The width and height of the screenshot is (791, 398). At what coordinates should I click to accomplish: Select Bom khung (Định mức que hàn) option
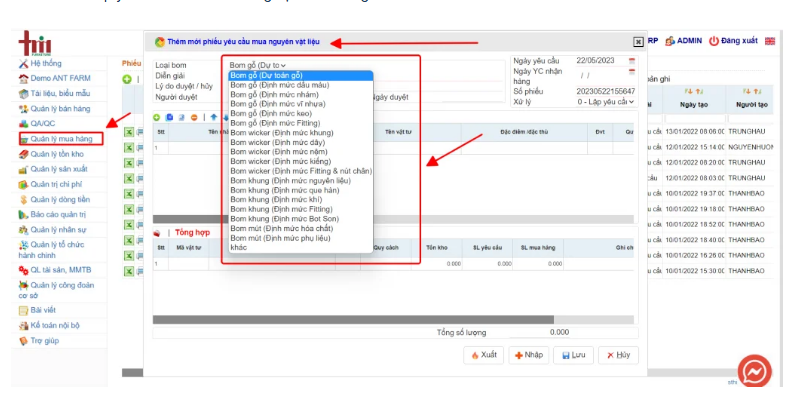(301, 190)
